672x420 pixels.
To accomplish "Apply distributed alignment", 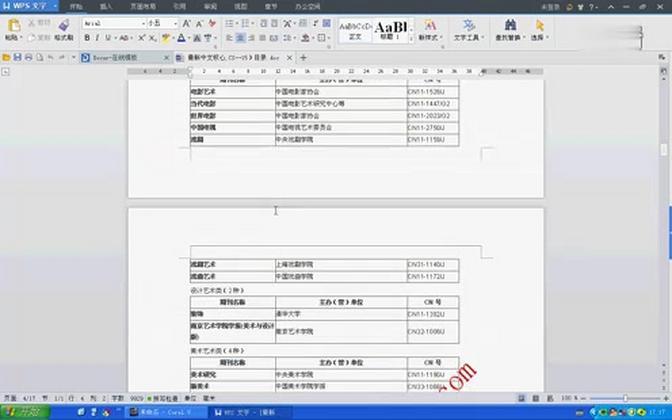I will (x=273, y=38).
